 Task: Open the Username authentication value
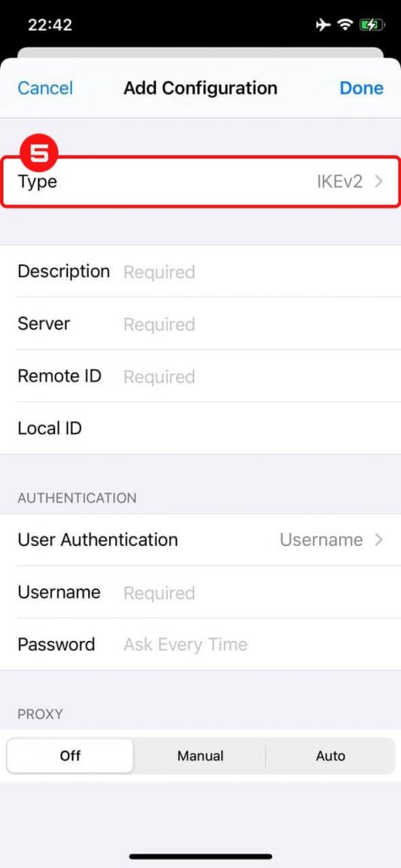click(321, 540)
